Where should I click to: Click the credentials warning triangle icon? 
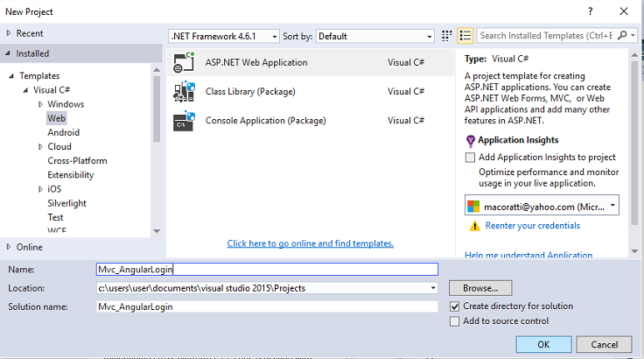tap(474, 226)
